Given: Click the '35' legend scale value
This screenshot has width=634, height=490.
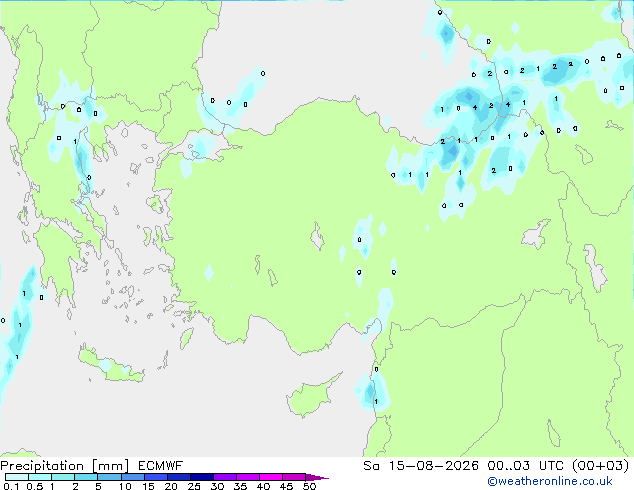Looking at the screenshot, I should 240,486.
